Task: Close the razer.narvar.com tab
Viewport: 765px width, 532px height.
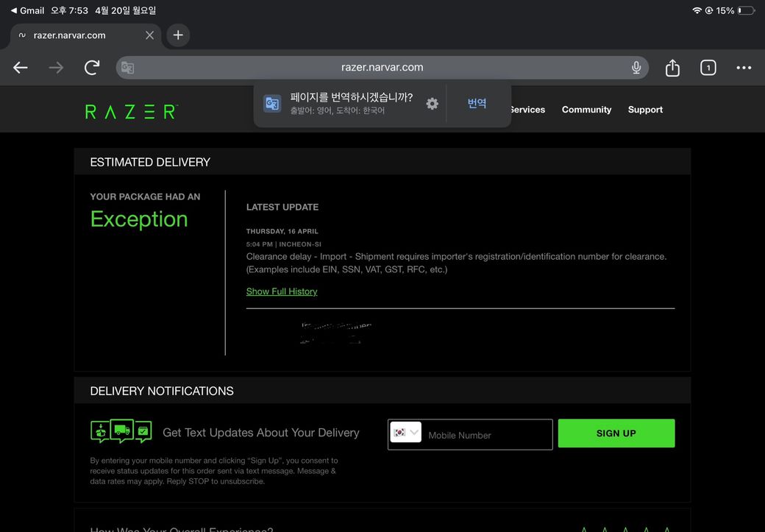Action: click(149, 35)
